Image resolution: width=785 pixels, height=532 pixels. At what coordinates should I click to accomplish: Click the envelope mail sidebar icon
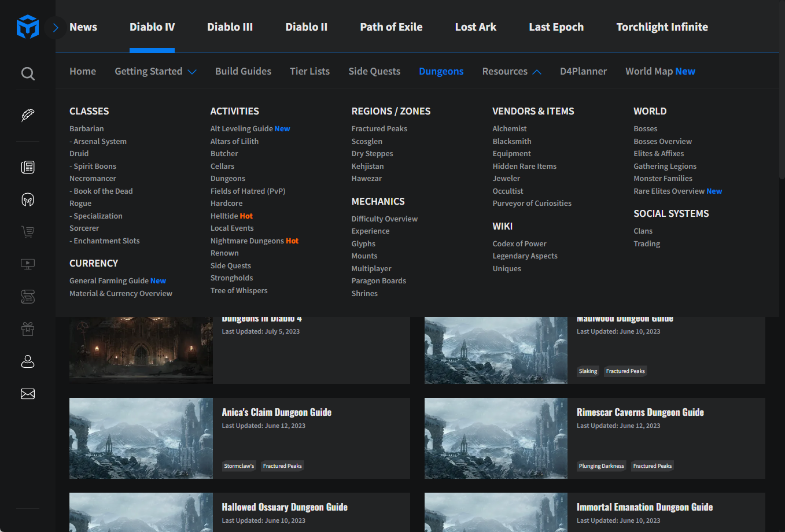pos(28,394)
